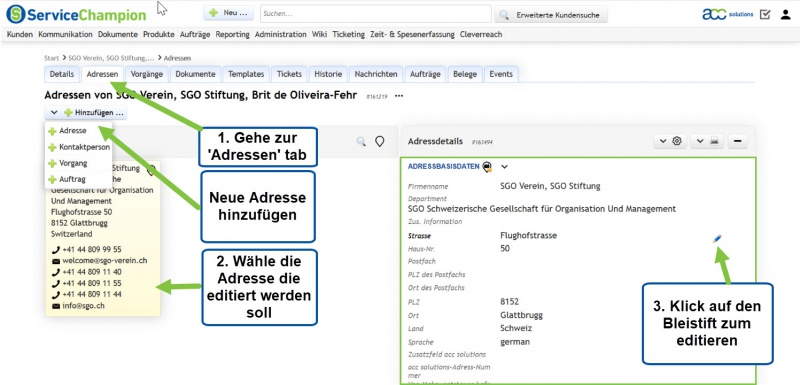The height and width of the screenshot is (385, 800).
Task: Click the Haus-Nr. value 50
Action: 505,248
